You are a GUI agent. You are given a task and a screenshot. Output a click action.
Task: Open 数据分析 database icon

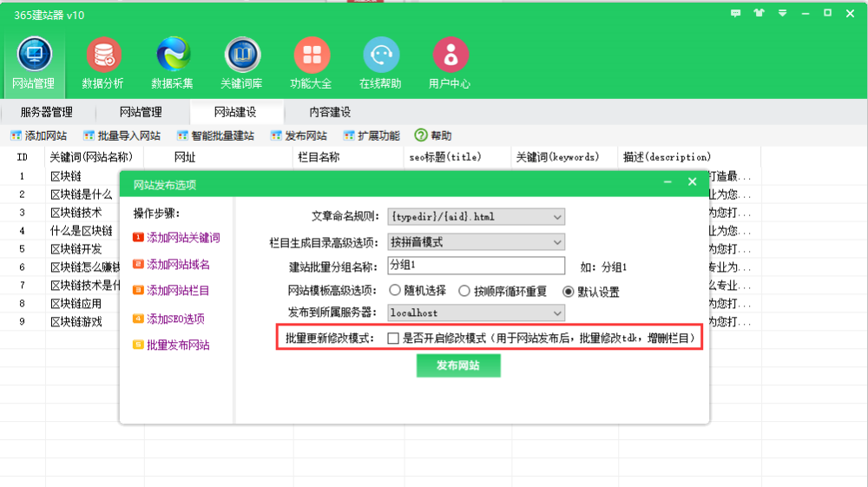click(103, 56)
